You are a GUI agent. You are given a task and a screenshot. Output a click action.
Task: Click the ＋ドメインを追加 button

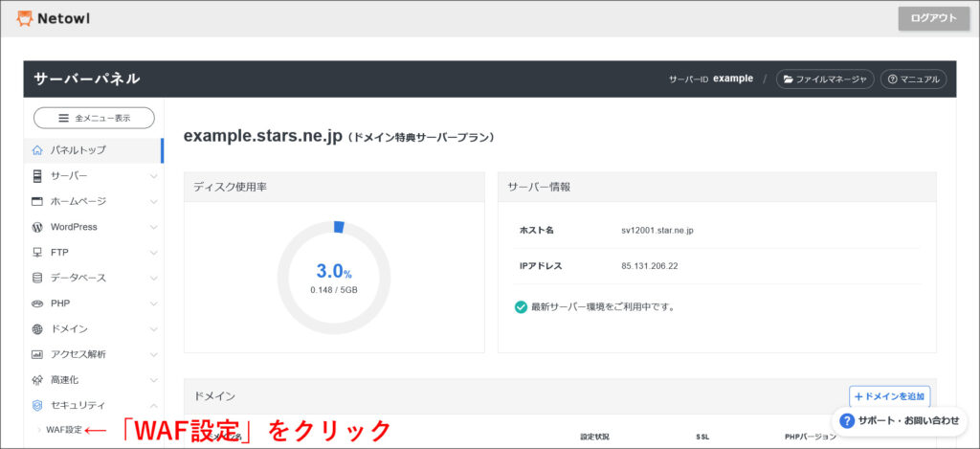coord(890,396)
